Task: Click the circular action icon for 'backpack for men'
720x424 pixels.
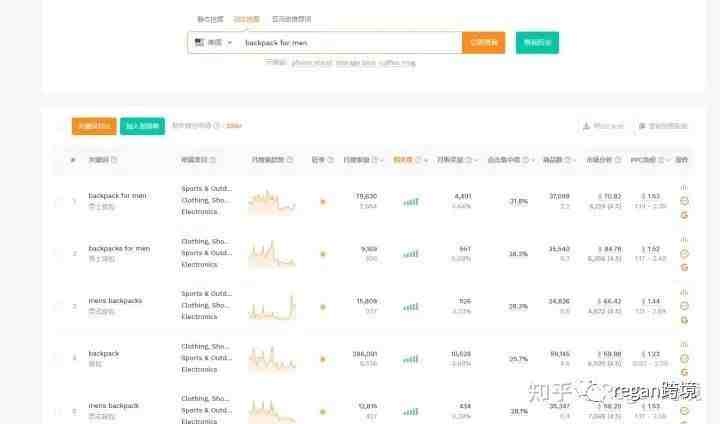Action: 684,201
